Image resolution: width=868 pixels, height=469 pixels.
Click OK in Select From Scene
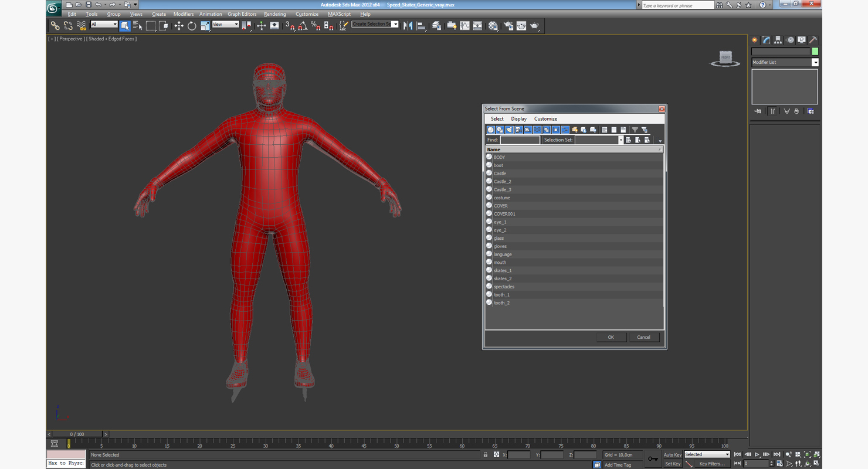click(x=611, y=337)
